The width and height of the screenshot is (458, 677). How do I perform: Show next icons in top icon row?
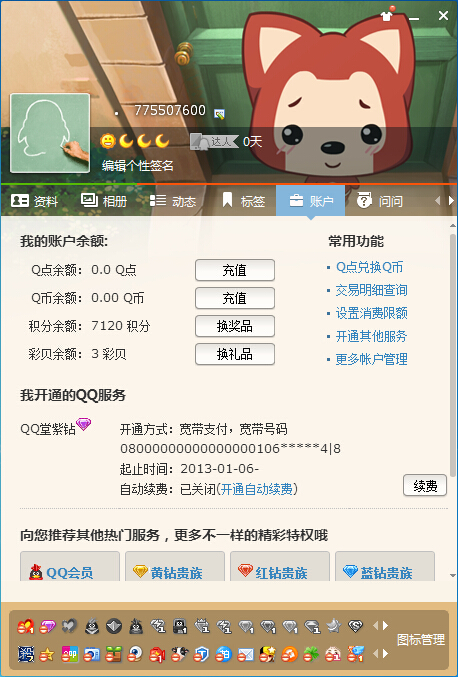(385, 626)
